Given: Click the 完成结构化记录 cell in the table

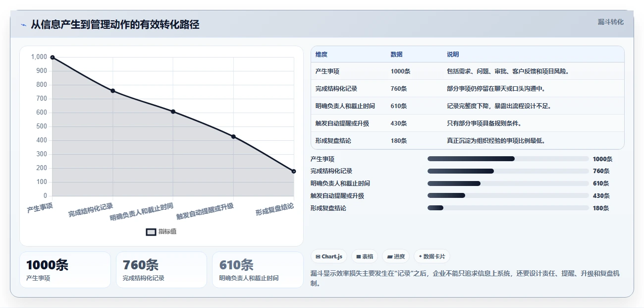Looking at the screenshot, I should (336, 89).
